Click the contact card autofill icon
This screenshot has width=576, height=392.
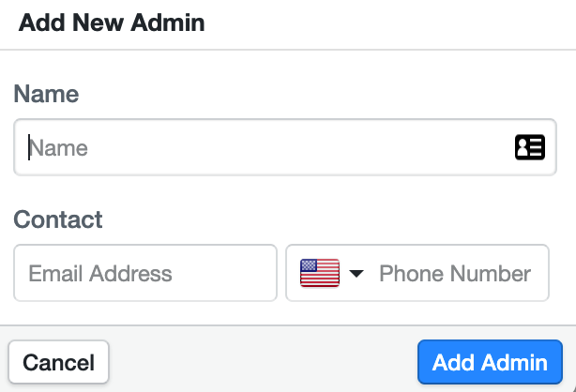click(530, 147)
